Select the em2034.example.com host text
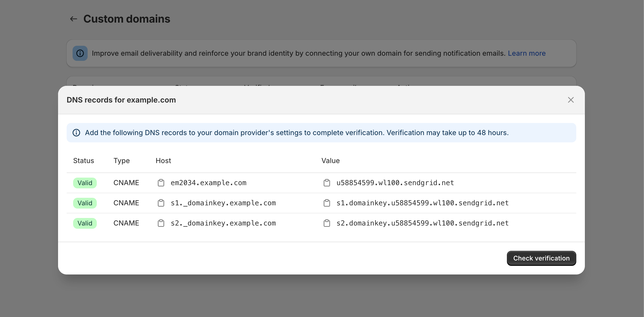Screen dimensions: 644x317 click(x=208, y=183)
